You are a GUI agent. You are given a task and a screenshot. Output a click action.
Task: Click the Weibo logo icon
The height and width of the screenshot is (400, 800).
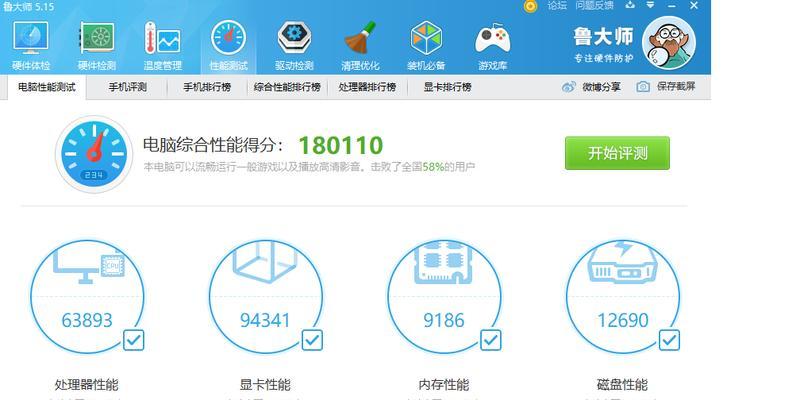(x=569, y=87)
